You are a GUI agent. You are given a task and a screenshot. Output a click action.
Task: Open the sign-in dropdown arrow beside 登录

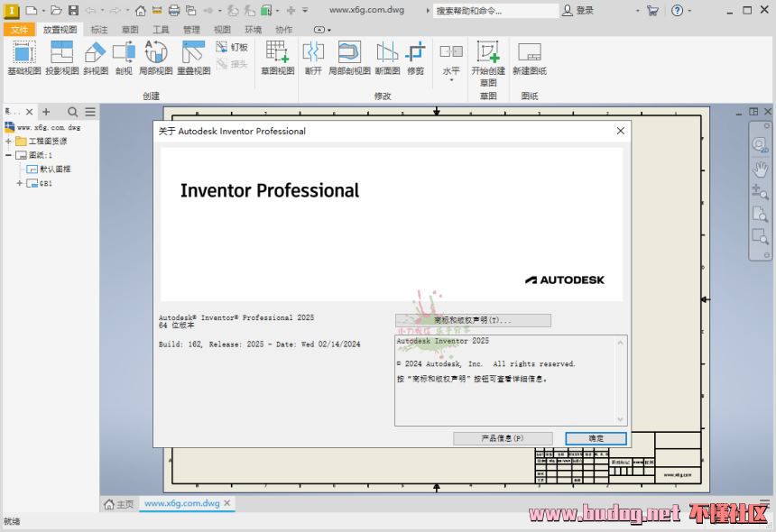point(637,11)
